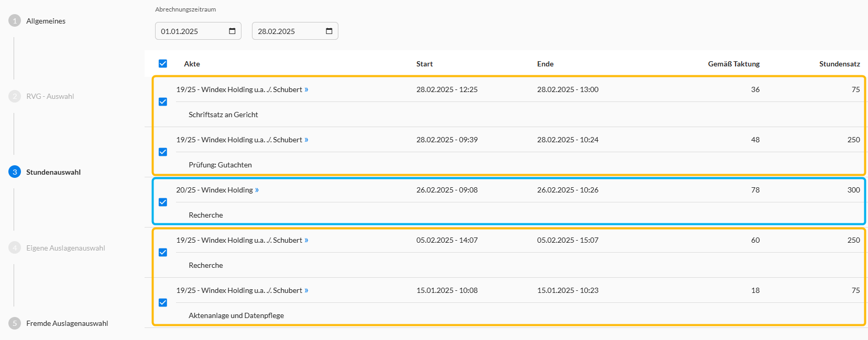Click the arrow icon beside the Prüfung: Gutachten entry
Viewport: 868px width, 340px height.
tap(306, 140)
